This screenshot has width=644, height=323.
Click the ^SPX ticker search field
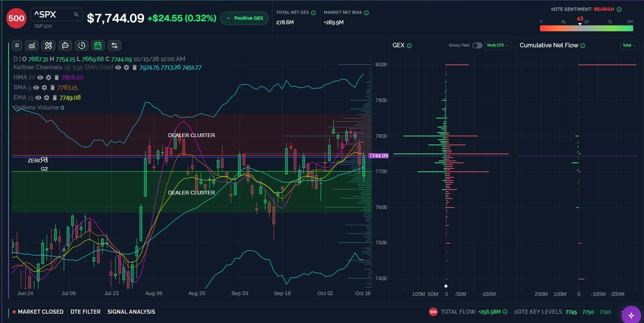click(x=57, y=15)
